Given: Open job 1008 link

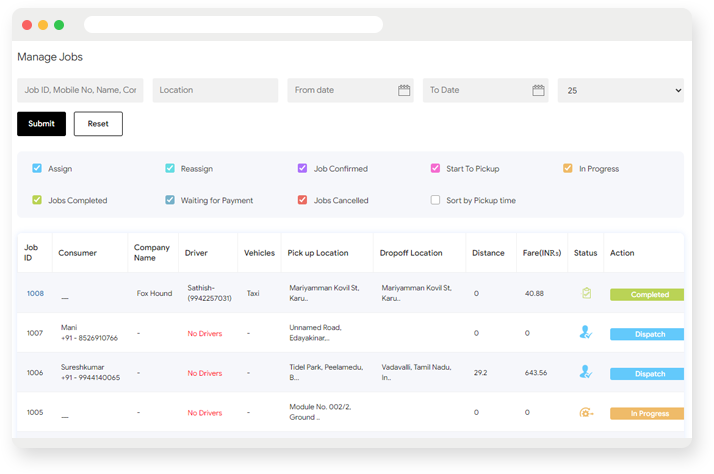Looking at the screenshot, I should click(x=35, y=293).
